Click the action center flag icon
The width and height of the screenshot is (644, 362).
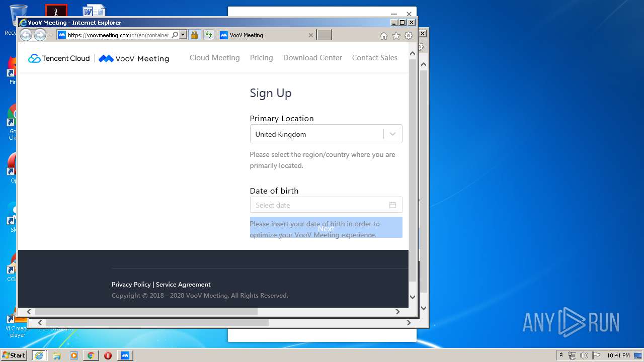point(596,355)
